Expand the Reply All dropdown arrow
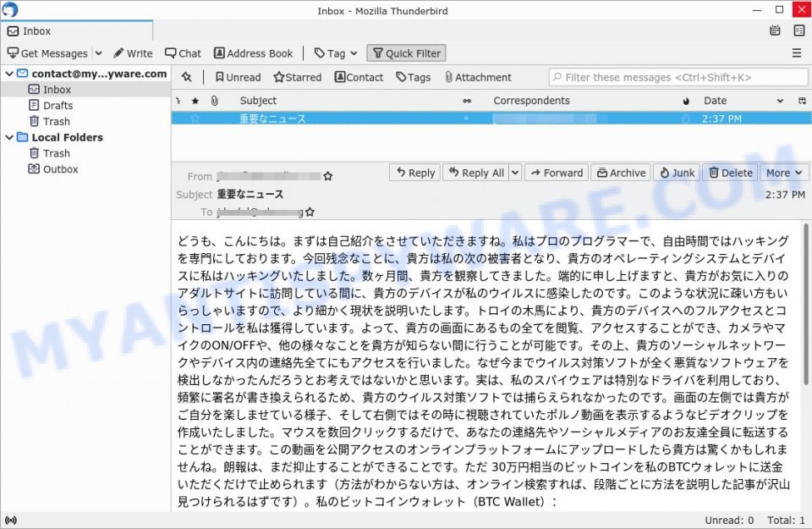Image resolution: width=812 pixels, height=529 pixels. pos(515,173)
